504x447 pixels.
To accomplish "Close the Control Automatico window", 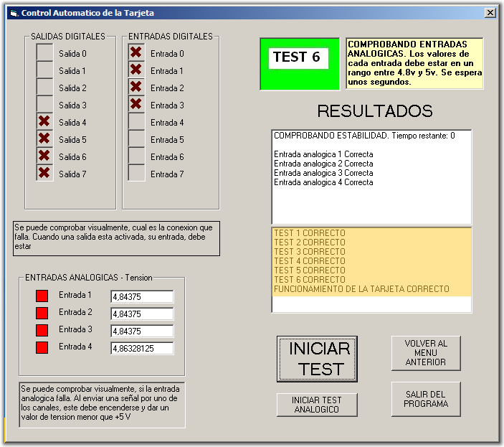I will point(490,12).
